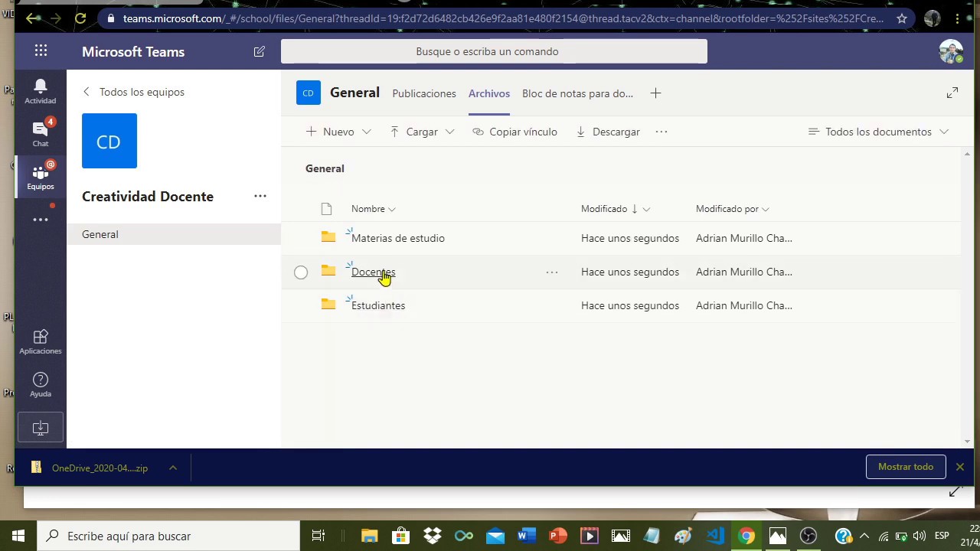Viewport: 980px width, 551px height.
Task: Click the Windows taskbar search box
Action: [x=169, y=536]
